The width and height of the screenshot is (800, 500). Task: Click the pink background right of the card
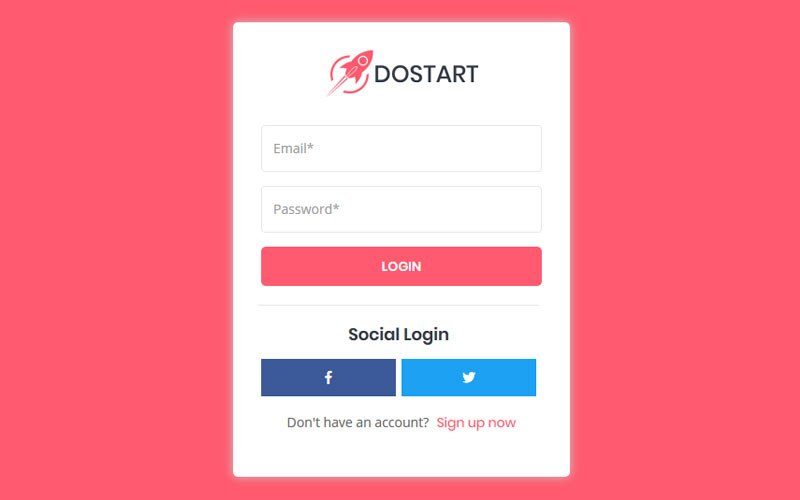point(685,250)
